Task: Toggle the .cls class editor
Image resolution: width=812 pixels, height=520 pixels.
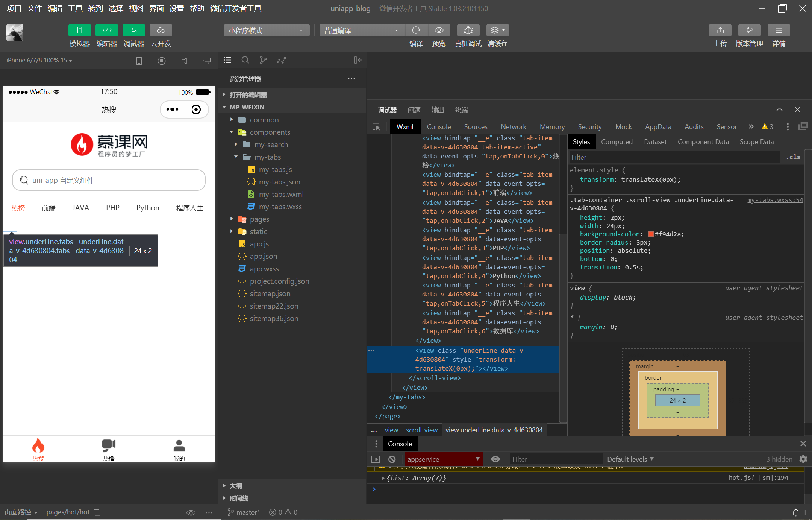Action: pos(793,157)
